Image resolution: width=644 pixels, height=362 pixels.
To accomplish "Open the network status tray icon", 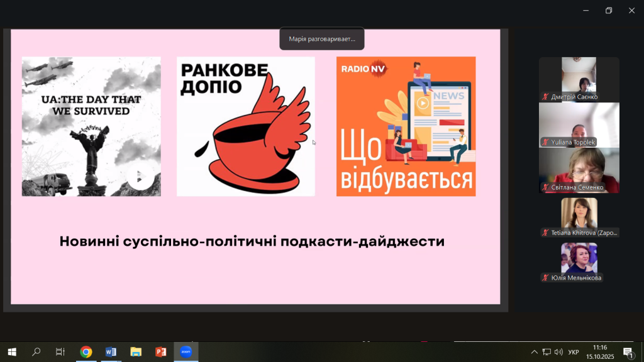I will [547, 352].
